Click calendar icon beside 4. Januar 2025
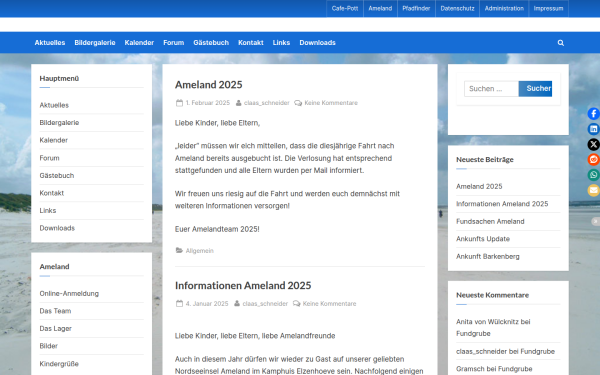The height and width of the screenshot is (375, 600). click(x=179, y=303)
